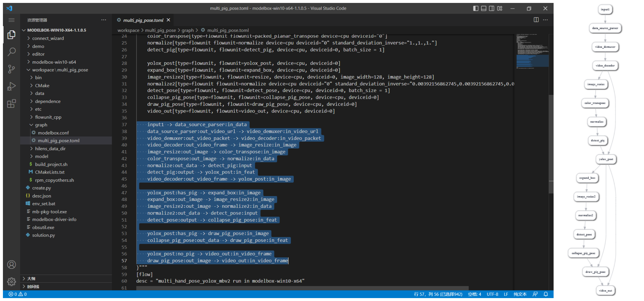Open Explorer views and more actions

tap(104, 20)
